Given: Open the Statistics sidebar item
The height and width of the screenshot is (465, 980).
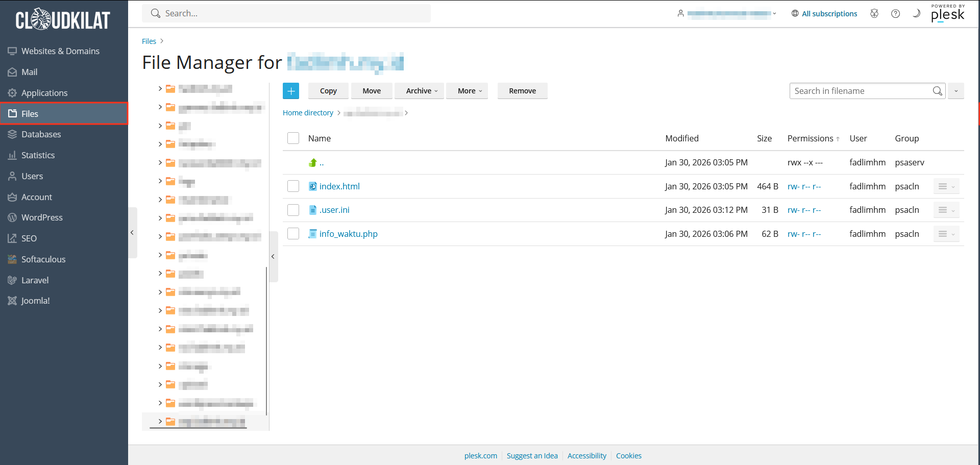Looking at the screenshot, I should (x=38, y=155).
